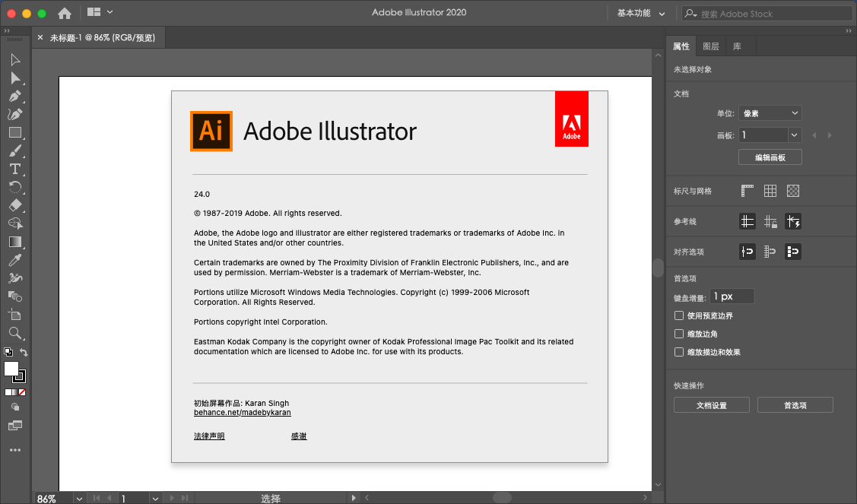Toggle snap to pixel

coord(793,252)
